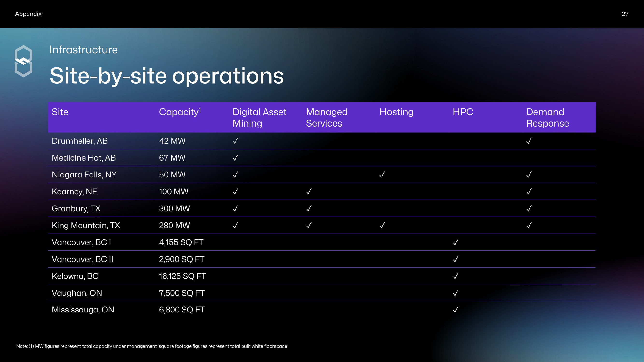Viewport: 644px width, 362px height.
Task: Click the Site-by-site operations title
Action: pyautogui.click(x=167, y=76)
